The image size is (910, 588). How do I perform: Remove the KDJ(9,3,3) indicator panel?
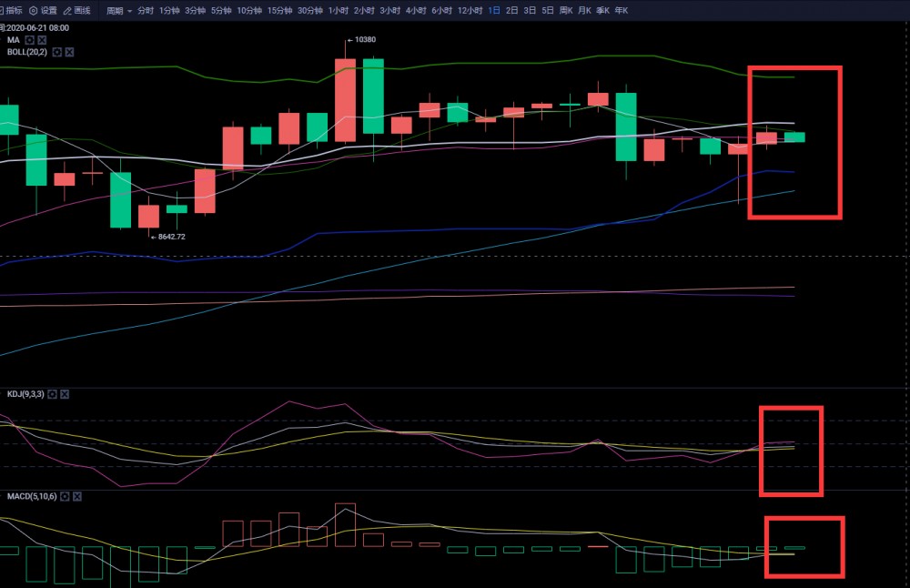point(65,394)
